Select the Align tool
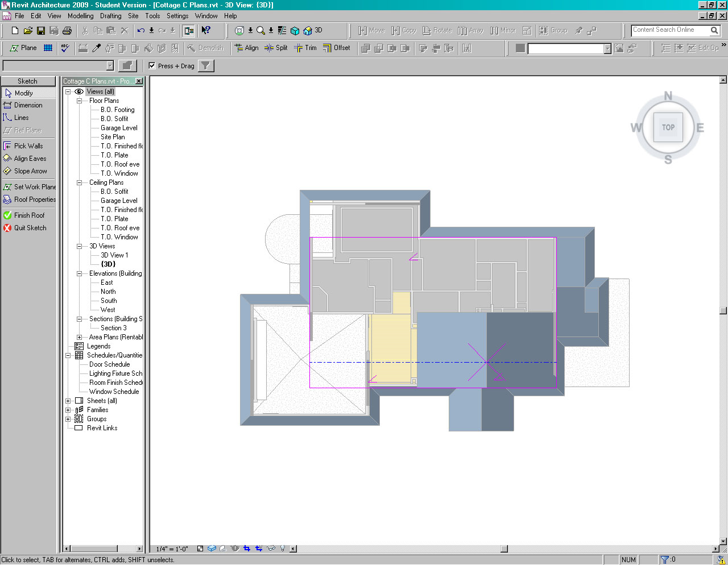The image size is (728, 565). [x=247, y=48]
